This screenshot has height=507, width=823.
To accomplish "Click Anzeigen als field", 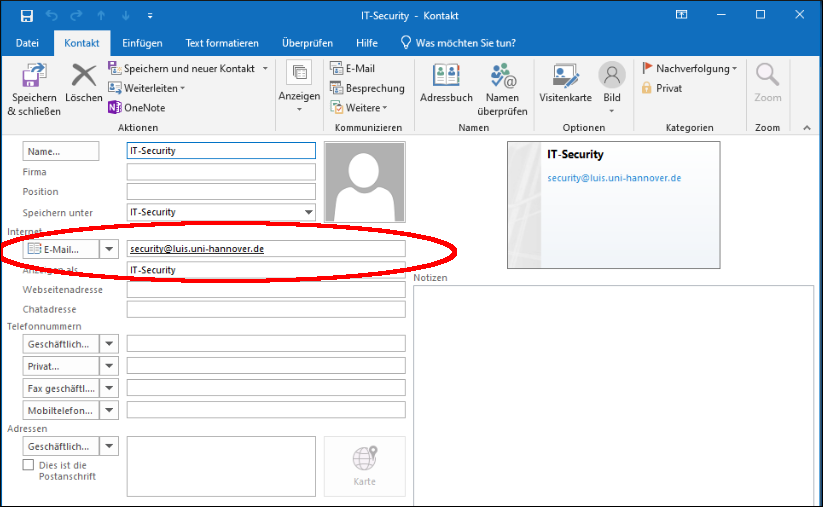I will pyautogui.click(x=266, y=270).
